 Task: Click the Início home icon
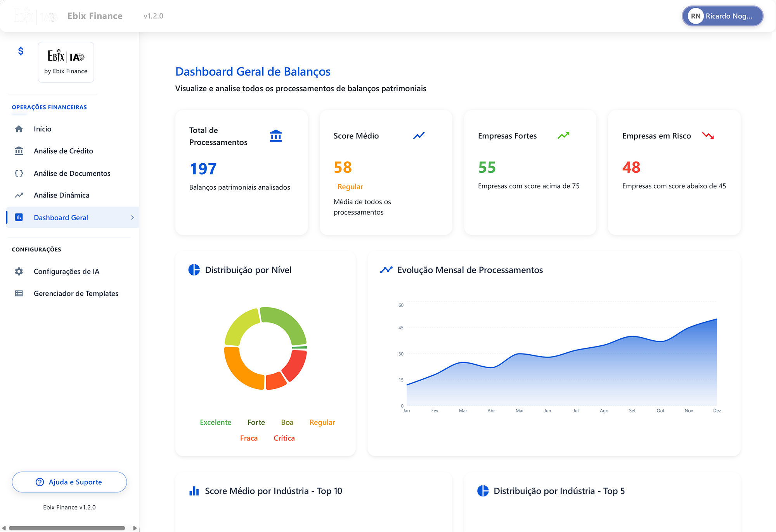point(19,129)
